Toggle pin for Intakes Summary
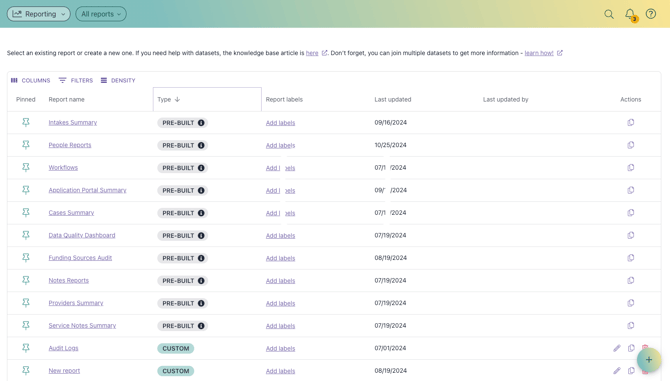 tap(26, 123)
